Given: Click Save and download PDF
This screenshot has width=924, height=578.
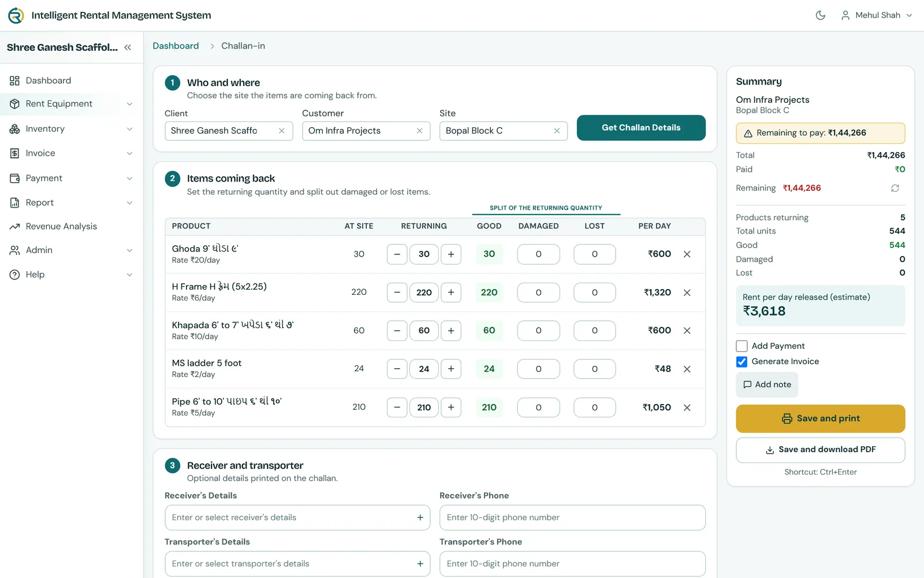Looking at the screenshot, I should (820, 450).
